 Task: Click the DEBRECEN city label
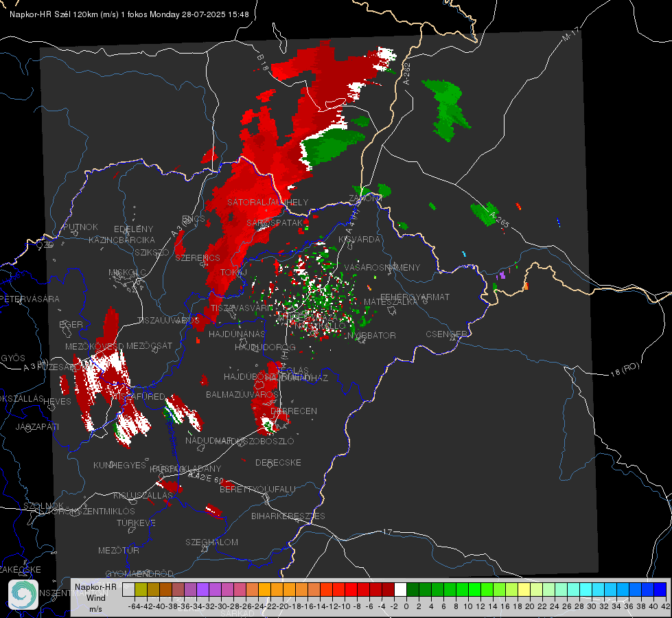coord(294,411)
